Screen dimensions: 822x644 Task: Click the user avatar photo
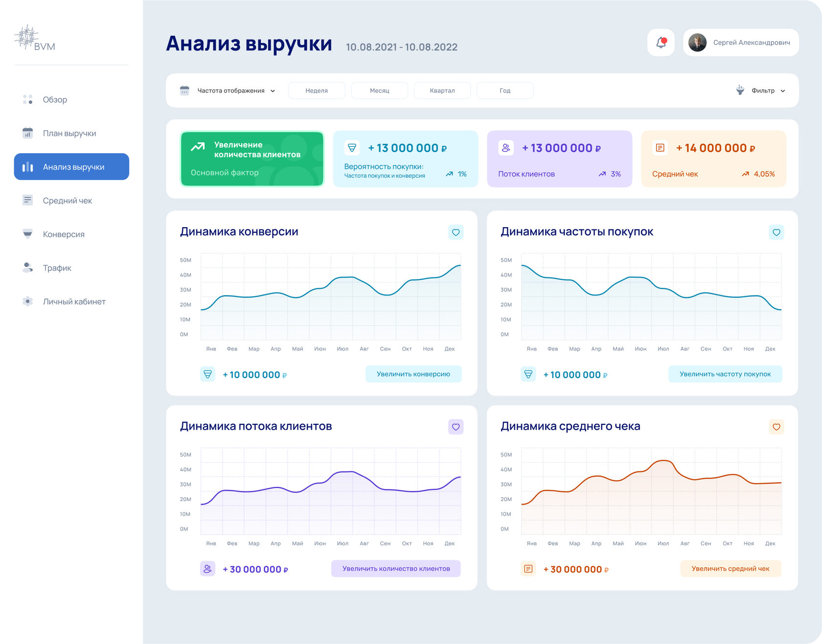[x=697, y=43]
